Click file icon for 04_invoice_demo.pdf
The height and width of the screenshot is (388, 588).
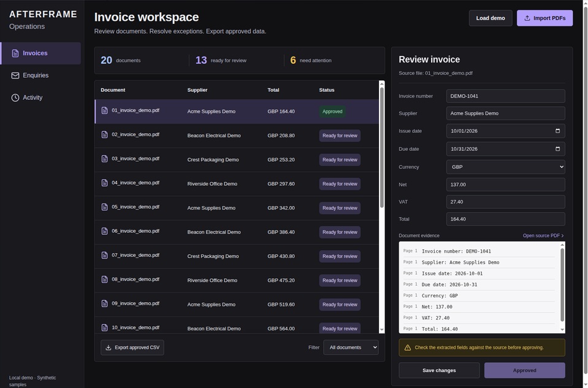[x=105, y=183]
